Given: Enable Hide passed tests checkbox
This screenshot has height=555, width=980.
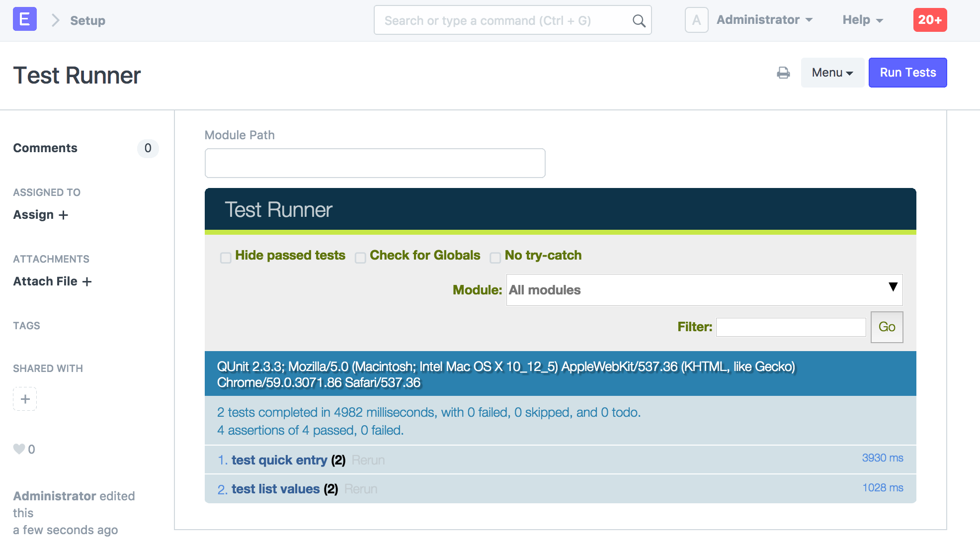Looking at the screenshot, I should pyautogui.click(x=226, y=258).
